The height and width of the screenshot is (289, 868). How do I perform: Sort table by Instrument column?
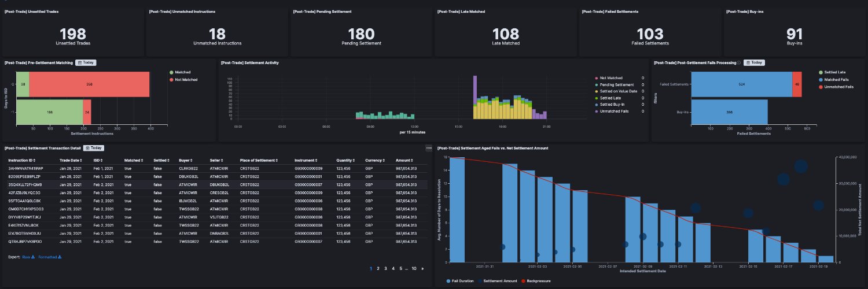(307, 160)
